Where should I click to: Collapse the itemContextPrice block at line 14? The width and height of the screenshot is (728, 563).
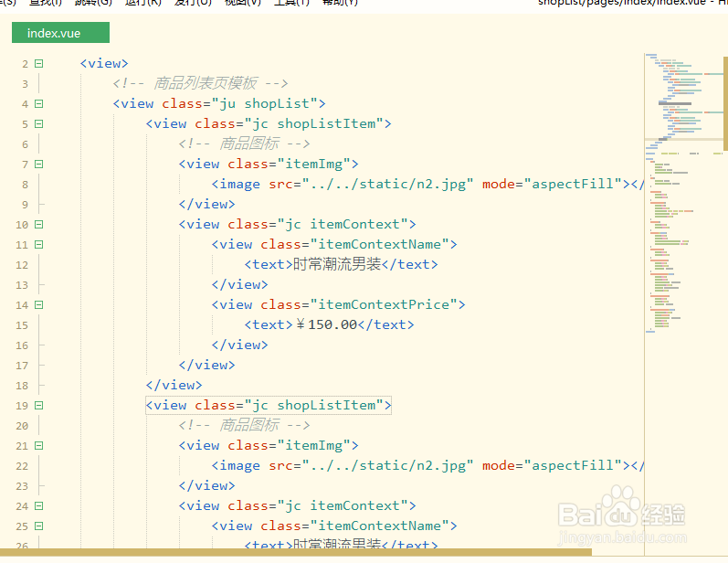tap(39, 304)
